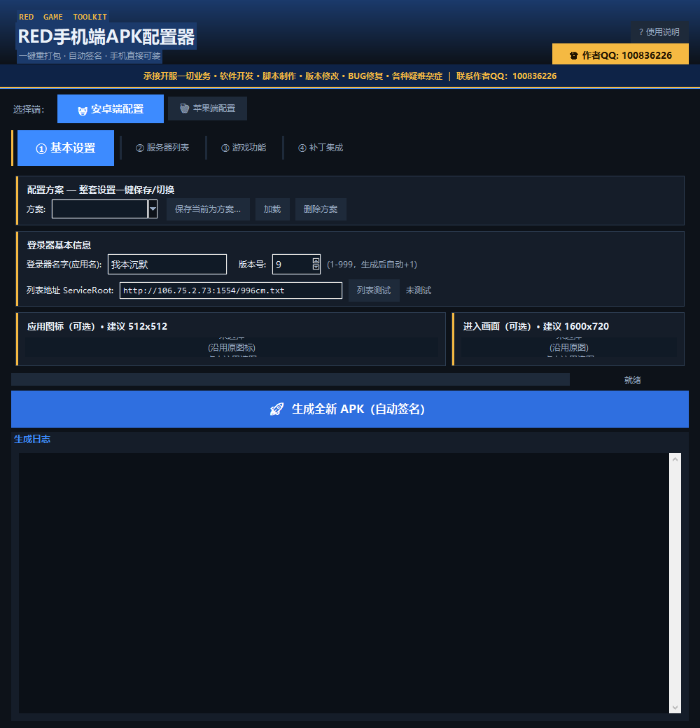Select the 安卓端配置 platform tab
Screen dimensions: 700x728
(x=111, y=108)
